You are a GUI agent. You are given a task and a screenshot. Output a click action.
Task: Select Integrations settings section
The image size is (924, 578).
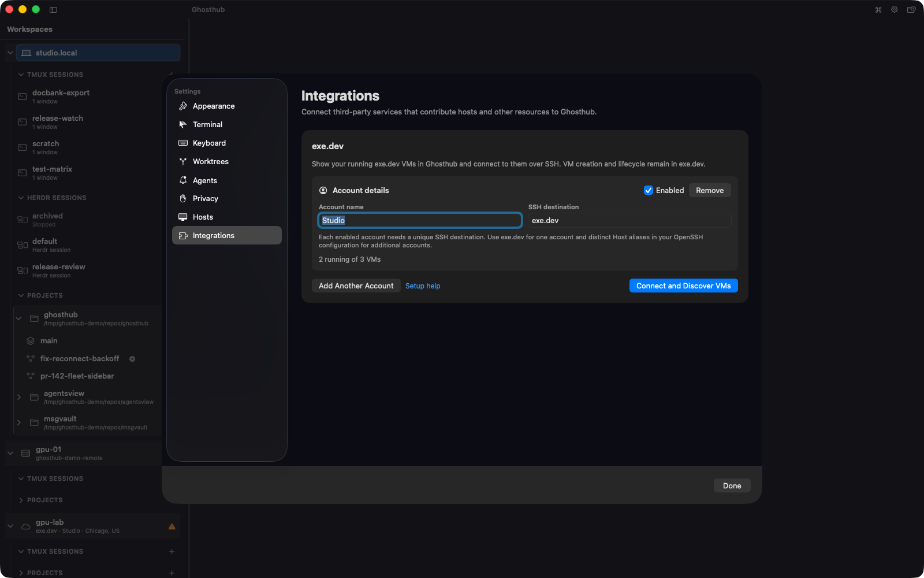pyautogui.click(x=226, y=235)
